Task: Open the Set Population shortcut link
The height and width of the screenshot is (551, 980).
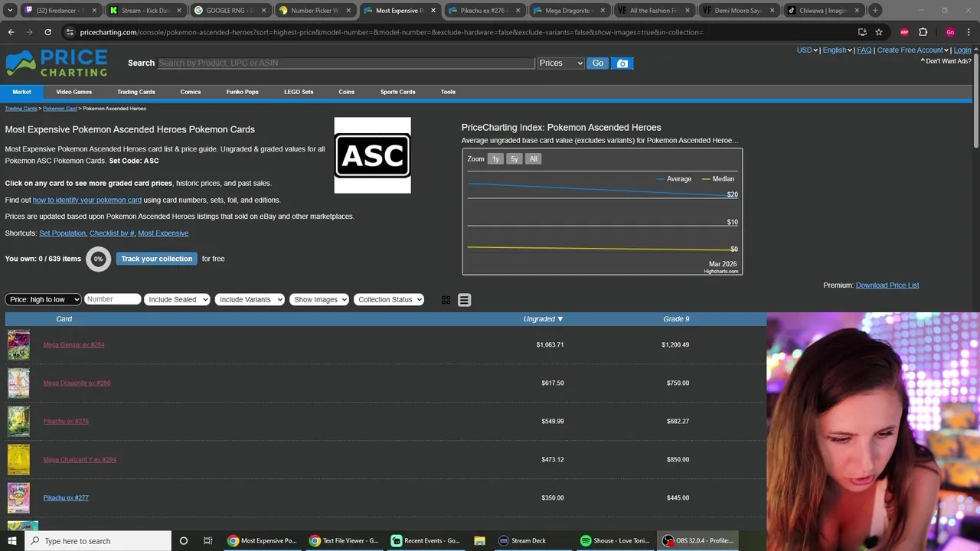Action: [x=62, y=233]
